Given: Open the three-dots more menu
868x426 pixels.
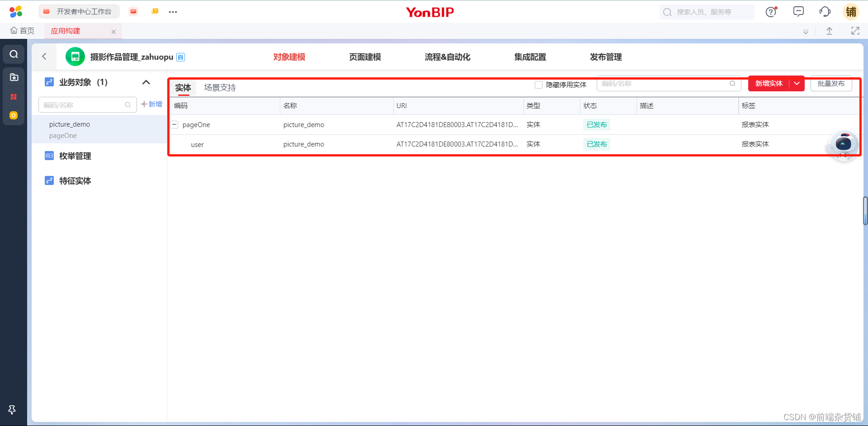Looking at the screenshot, I should pyautogui.click(x=173, y=12).
